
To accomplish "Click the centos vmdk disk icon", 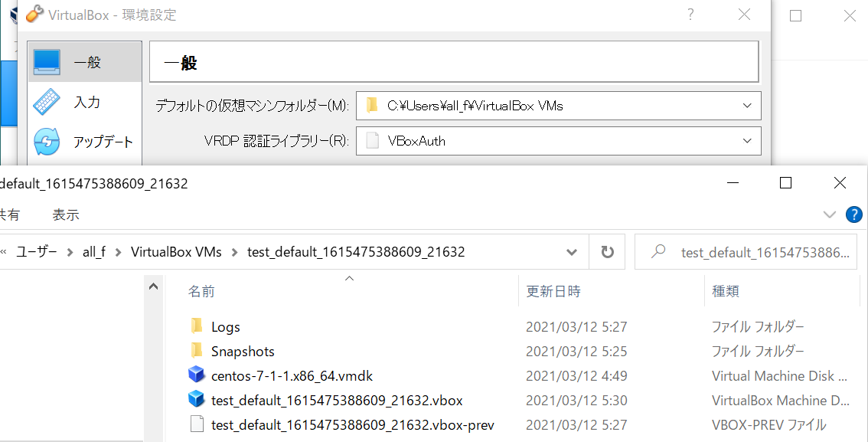I will (197, 375).
